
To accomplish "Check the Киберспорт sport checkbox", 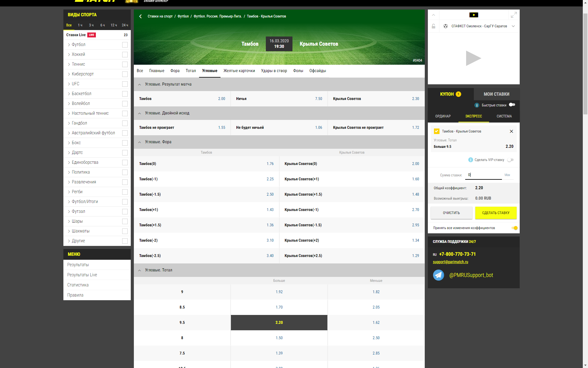I will click(x=125, y=74).
